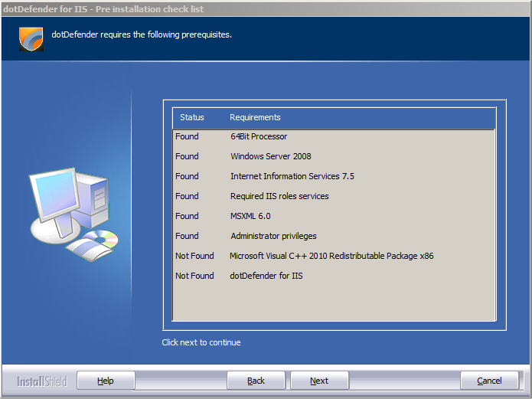
Task: Click the Found status beside MSXML 6.0
Action: point(187,216)
